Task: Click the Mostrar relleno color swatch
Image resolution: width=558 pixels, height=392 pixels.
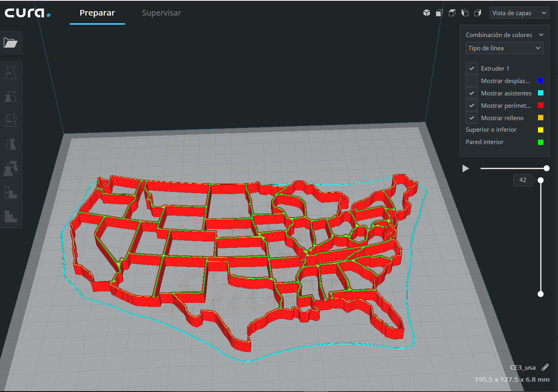Action: click(540, 117)
